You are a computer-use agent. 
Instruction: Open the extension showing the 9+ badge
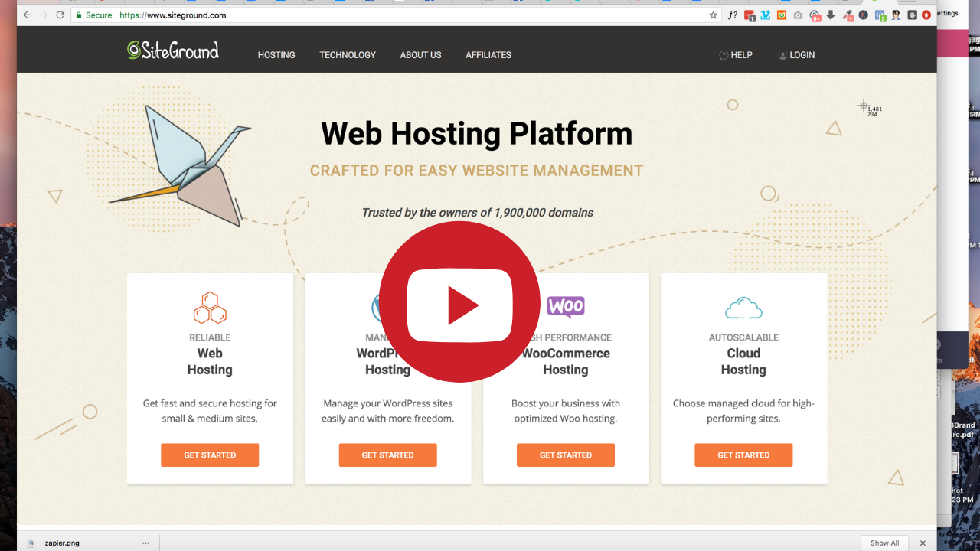point(815,15)
